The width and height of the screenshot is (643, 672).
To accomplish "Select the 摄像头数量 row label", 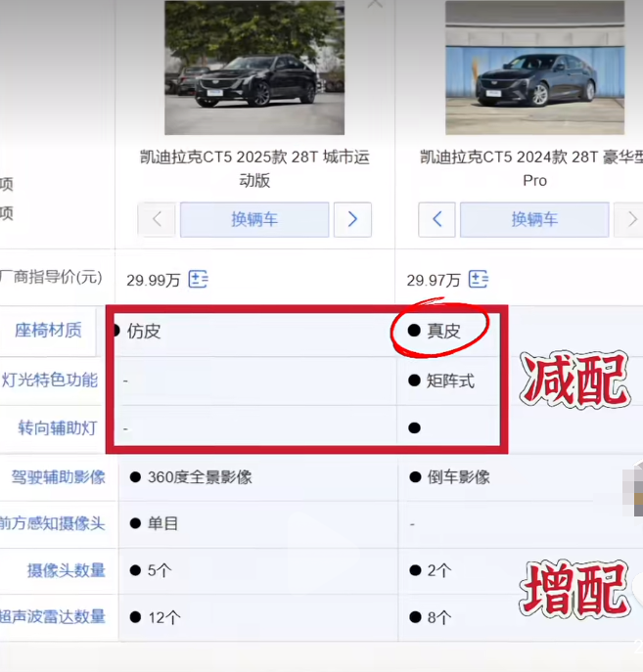I will point(67,570).
